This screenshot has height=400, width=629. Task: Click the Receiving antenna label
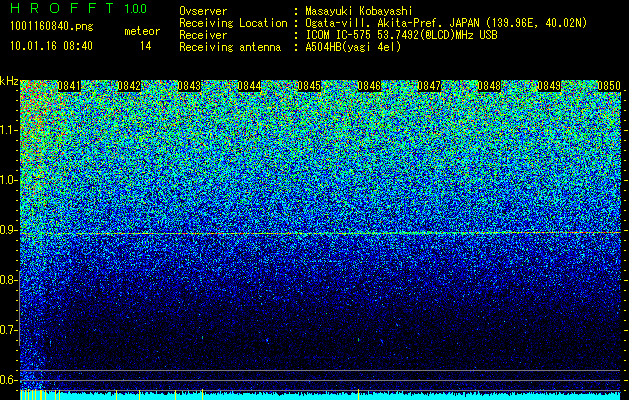point(230,47)
